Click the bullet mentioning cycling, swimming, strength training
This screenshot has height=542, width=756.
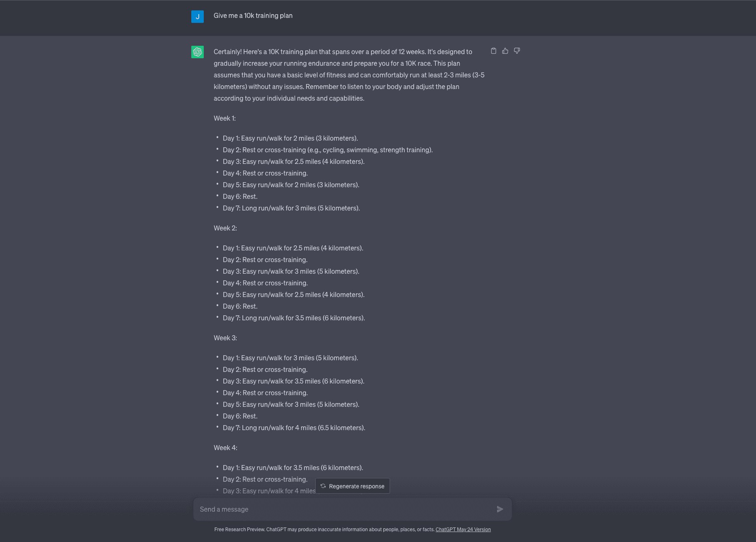[328, 150]
